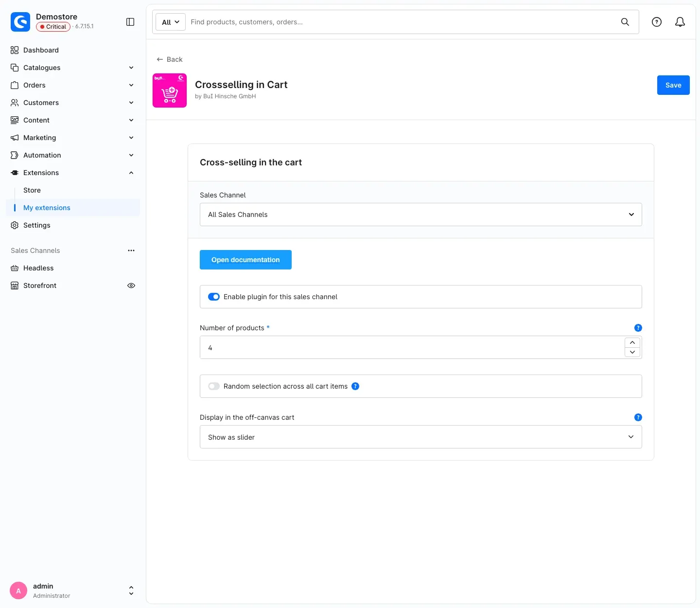Open Sales Channels more options menu
Viewport: 700px width, 608px height.
click(x=131, y=250)
